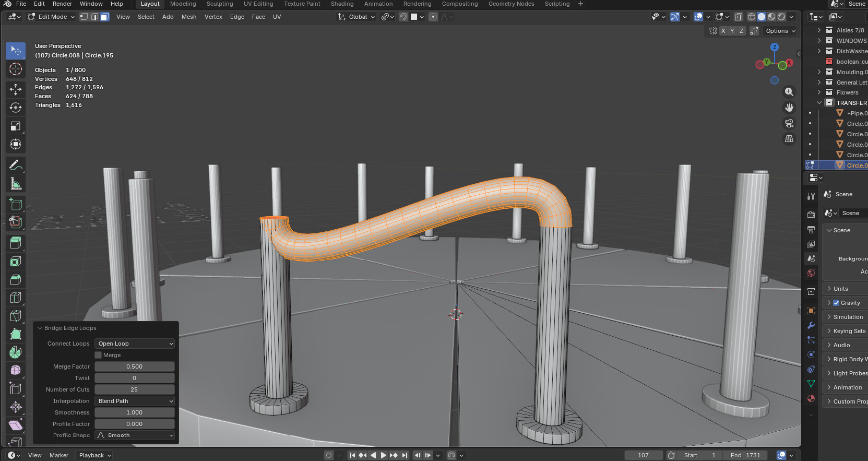Screen dimensions: 868x461
Task: Select the Bevel tool
Action: (x=16, y=279)
